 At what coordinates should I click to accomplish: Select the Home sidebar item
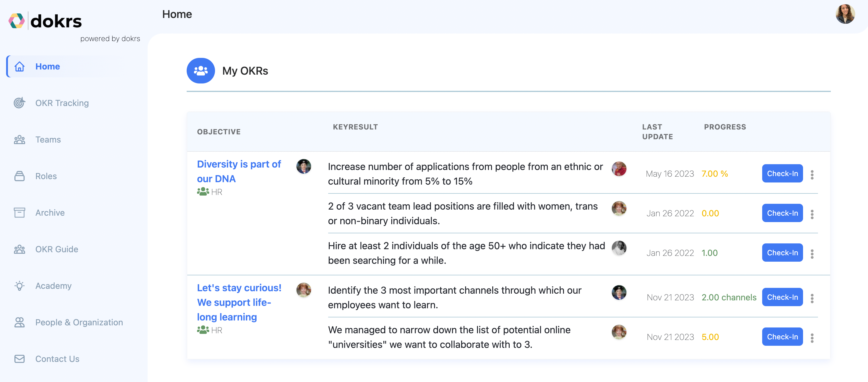click(48, 67)
